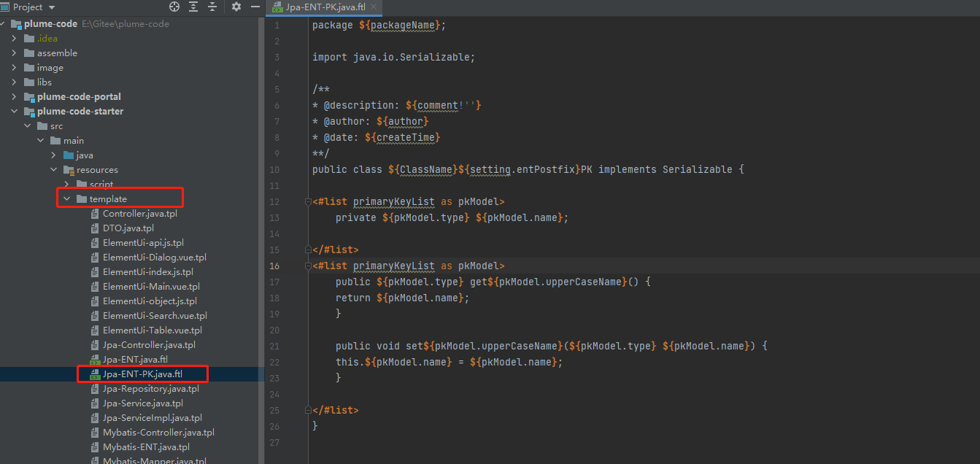Click the Collapse All icon in Project panel

tap(212, 7)
